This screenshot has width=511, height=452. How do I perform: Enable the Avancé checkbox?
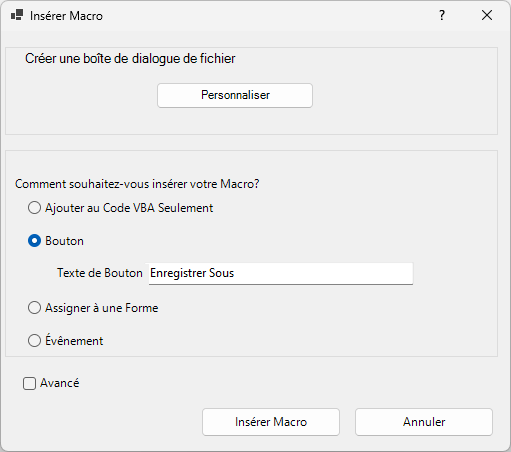click(x=29, y=383)
